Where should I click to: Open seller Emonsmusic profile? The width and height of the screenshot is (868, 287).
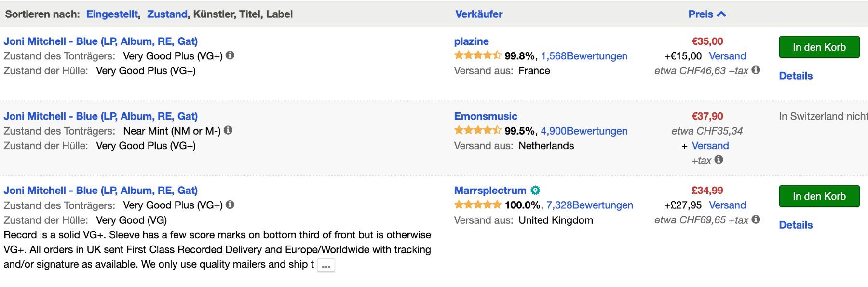[486, 116]
